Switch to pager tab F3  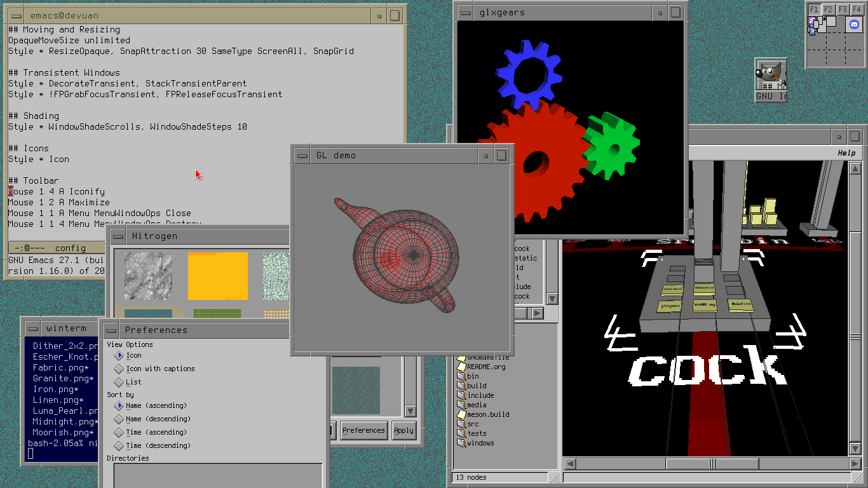coord(843,10)
